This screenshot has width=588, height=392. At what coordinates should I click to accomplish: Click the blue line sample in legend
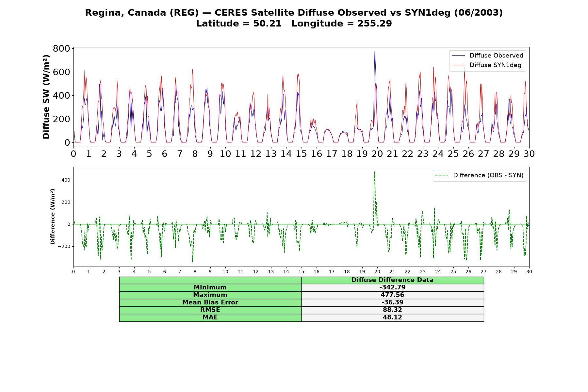click(458, 56)
